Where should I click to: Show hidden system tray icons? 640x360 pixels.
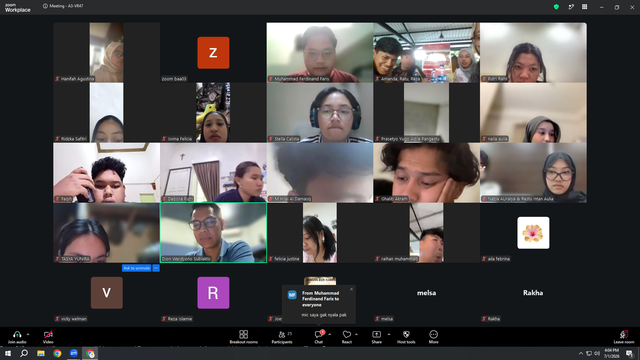[x=580, y=353]
